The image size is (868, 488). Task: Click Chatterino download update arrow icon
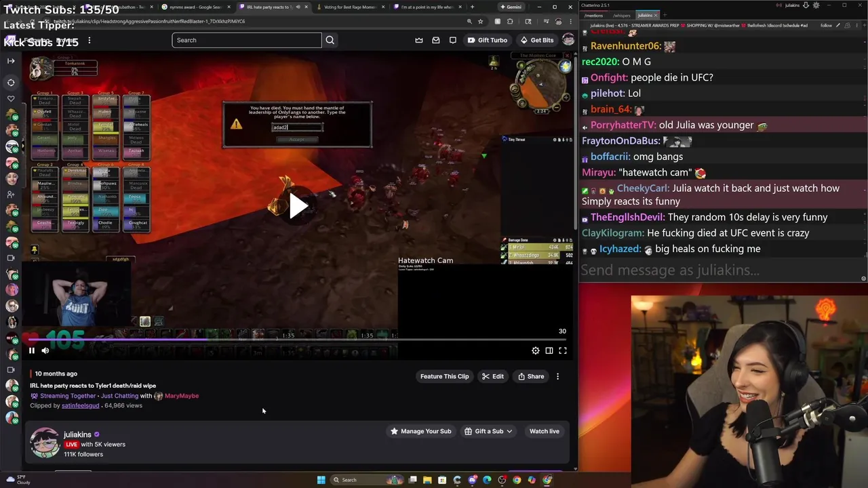click(806, 5)
